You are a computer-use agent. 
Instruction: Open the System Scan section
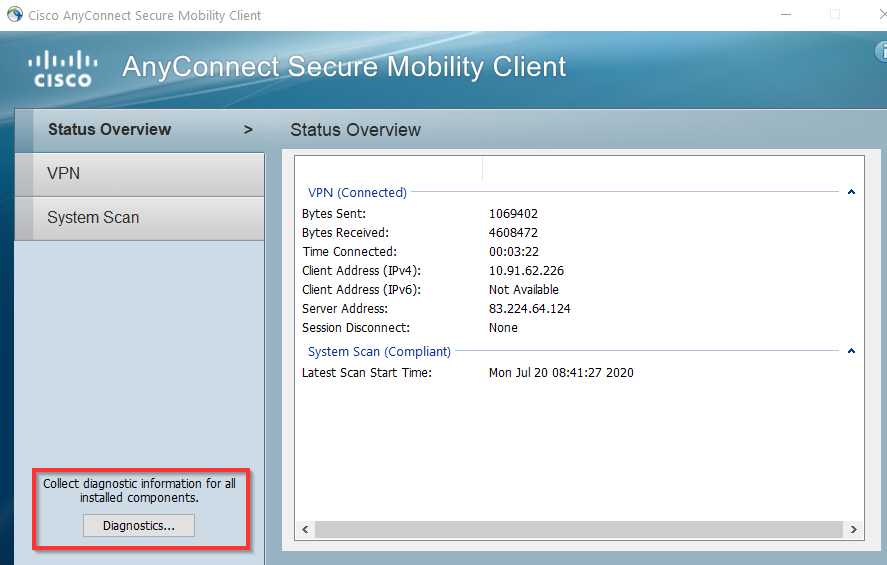point(140,218)
